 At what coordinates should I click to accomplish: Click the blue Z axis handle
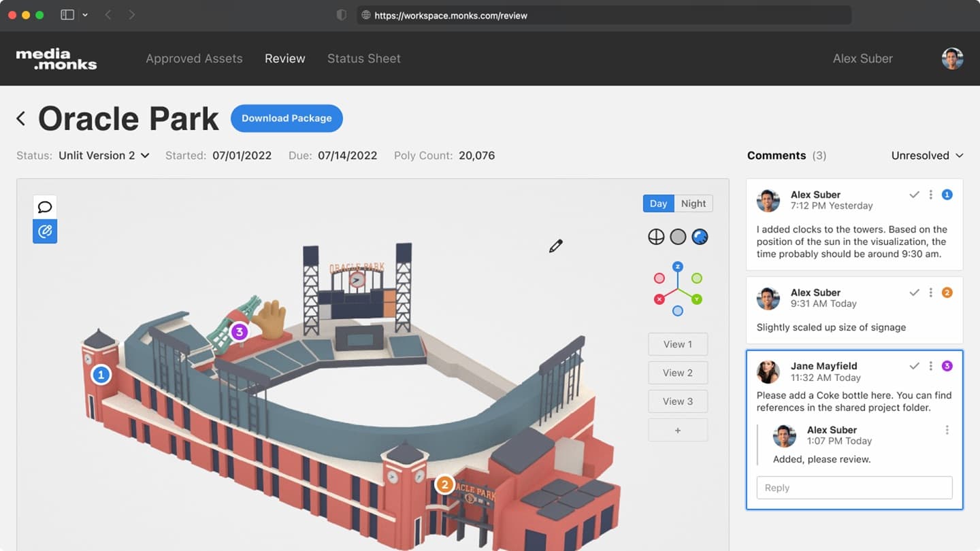(x=677, y=267)
